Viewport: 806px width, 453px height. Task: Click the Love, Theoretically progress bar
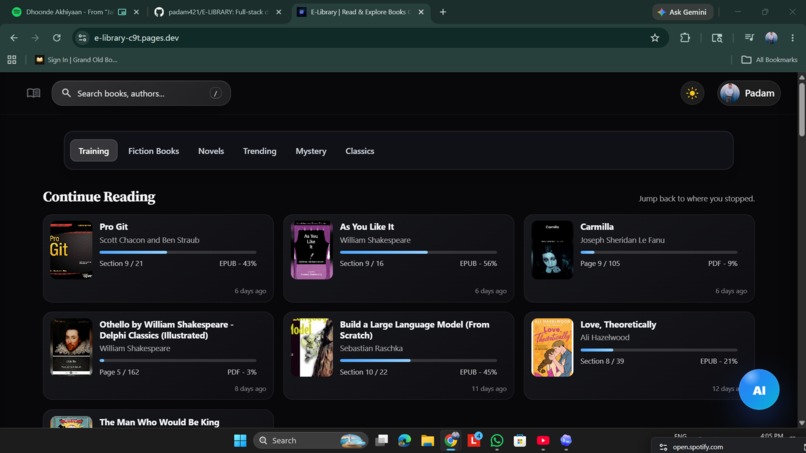click(659, 350)
